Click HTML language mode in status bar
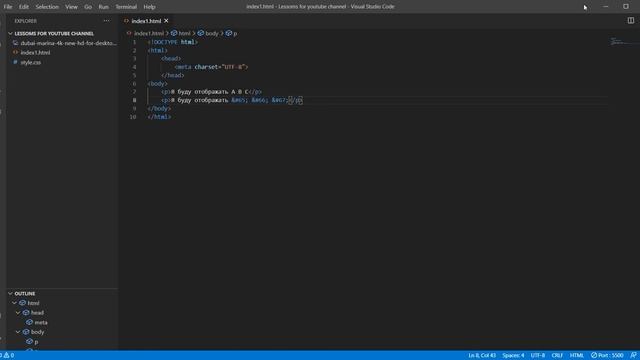 pyautogui.click(x=577, y=356)
